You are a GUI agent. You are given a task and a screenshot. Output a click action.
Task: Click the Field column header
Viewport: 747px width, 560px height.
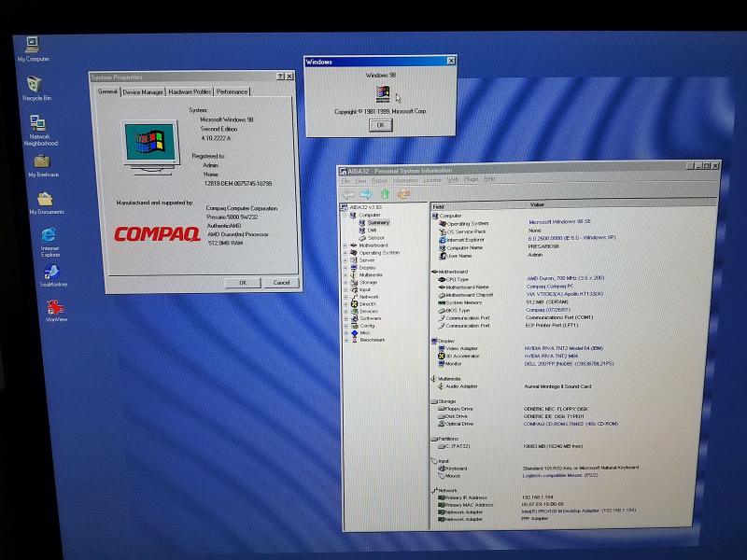click(x=478, y=206)
